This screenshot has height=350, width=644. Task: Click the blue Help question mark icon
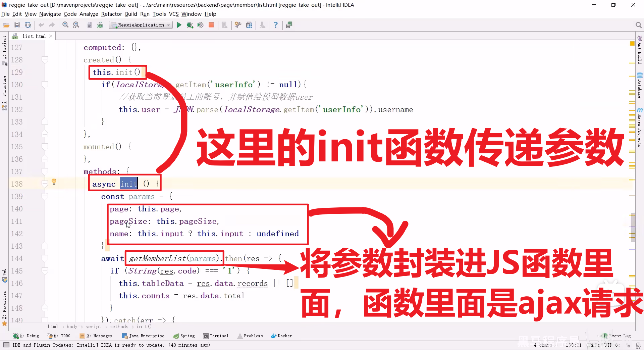[276, 25]
